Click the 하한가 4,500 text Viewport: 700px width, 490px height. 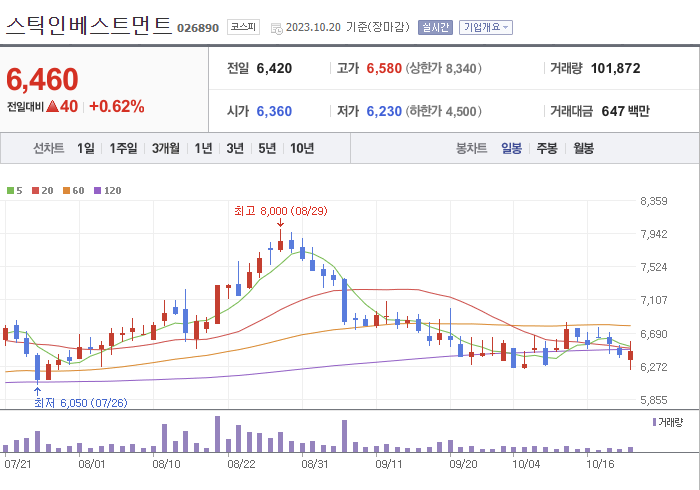[x=443, y=111]
